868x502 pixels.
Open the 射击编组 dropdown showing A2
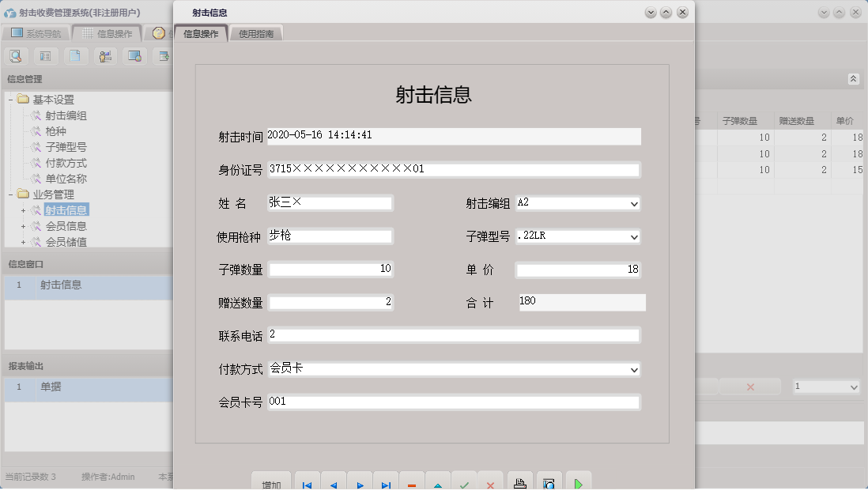pos(633,203)
